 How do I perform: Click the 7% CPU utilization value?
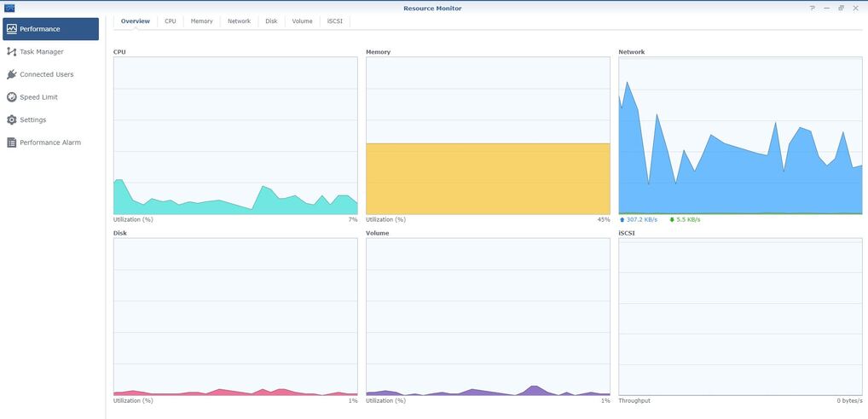click(353, 219)
